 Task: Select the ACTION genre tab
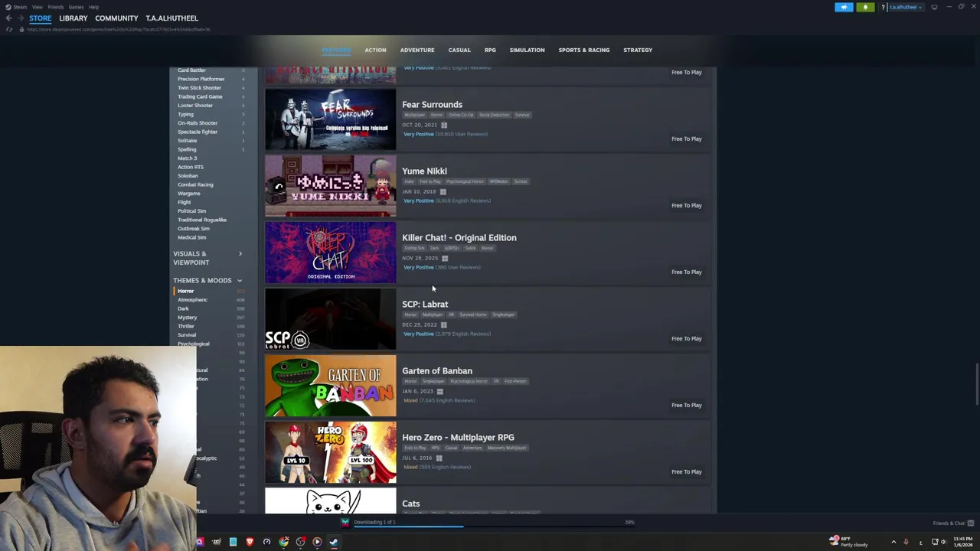[x=375, y=50]
